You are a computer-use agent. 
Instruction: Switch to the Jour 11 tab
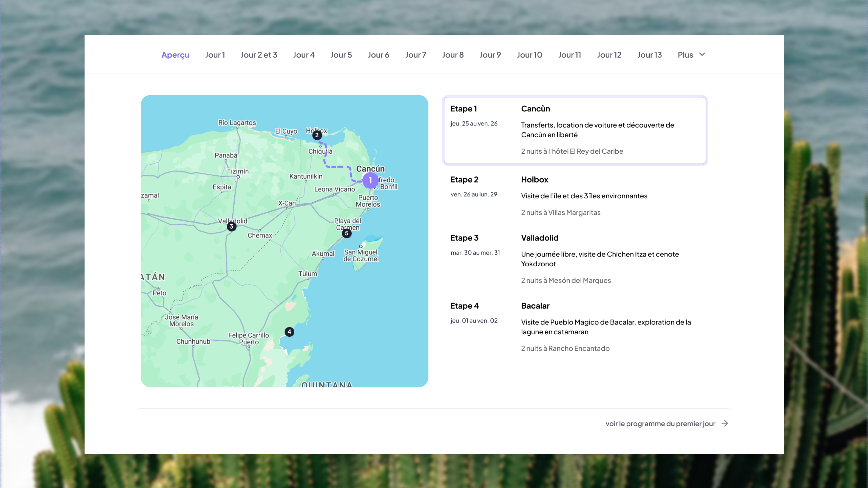pyautogui.click(x=569, y=54)
